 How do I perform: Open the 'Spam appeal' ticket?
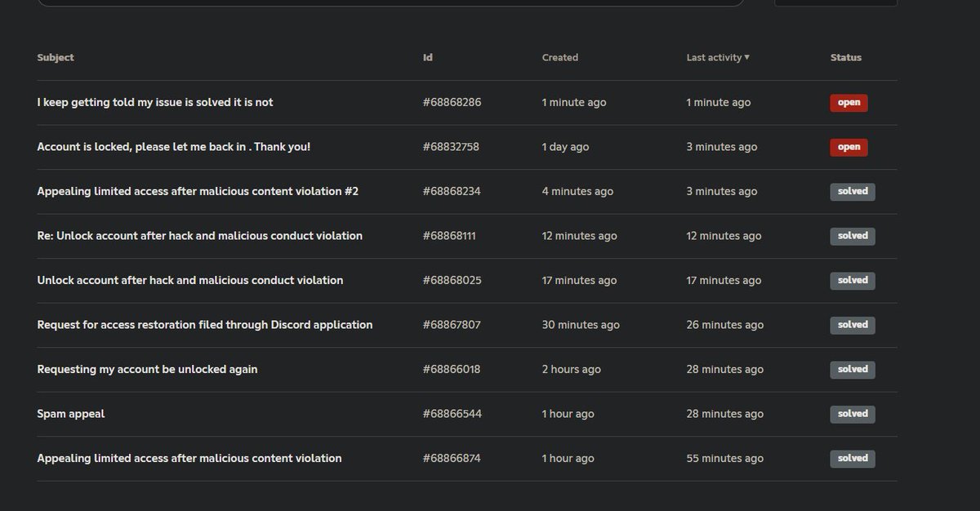point(71,414)
